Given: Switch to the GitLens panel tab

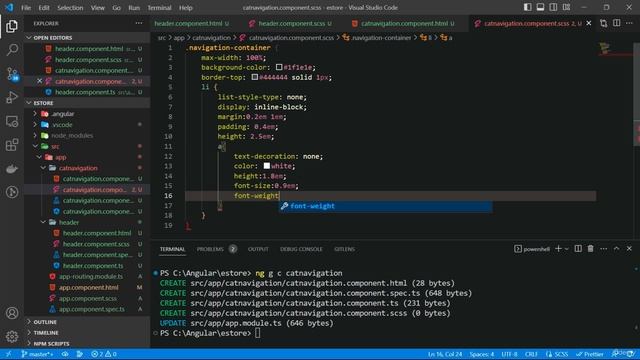Looking at the screenshot, I should (x=344, y=249).
